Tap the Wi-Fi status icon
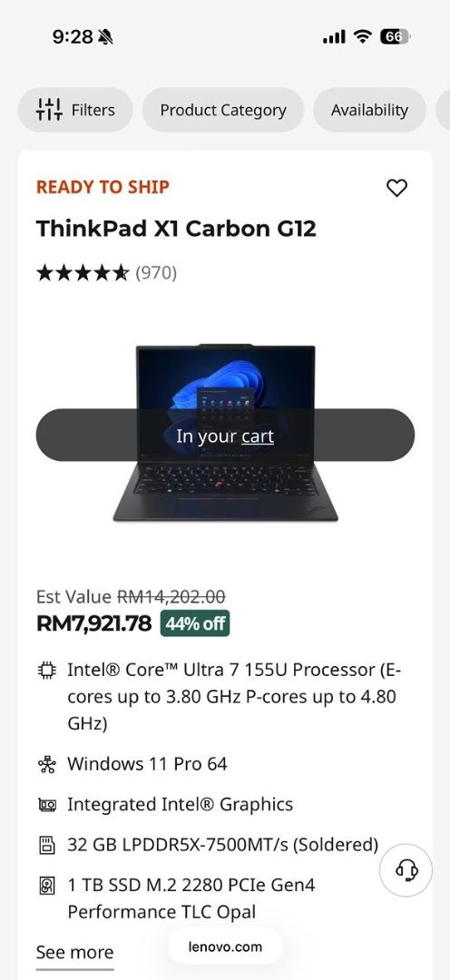 click(x=362, y=37)
